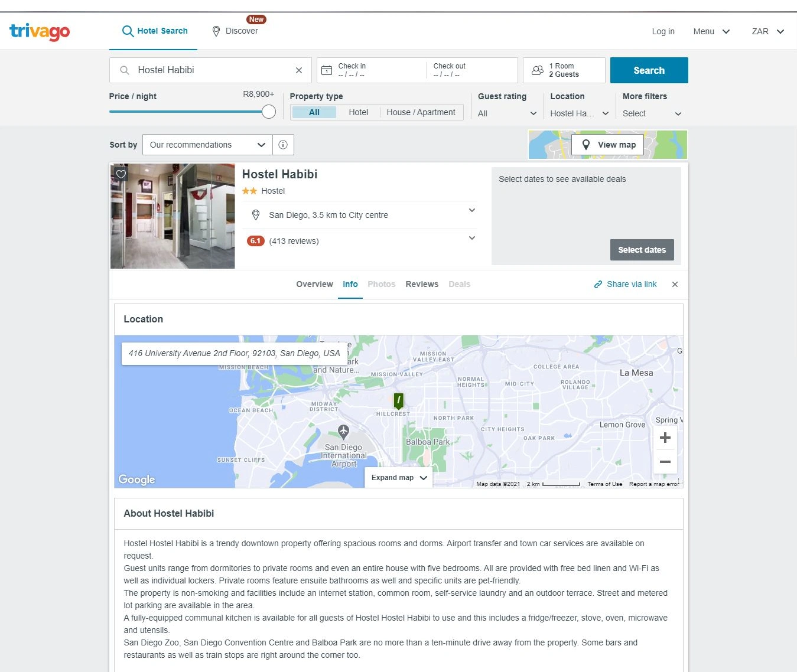Click the location pin beside San Diego
This screenshot has height=672, width=797.
256,215
